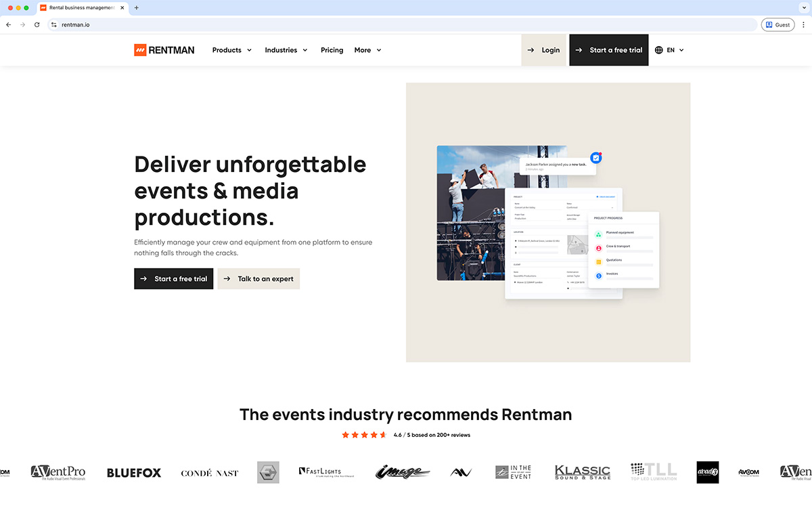Screen dimensions: 812x508
Task: Click the Planned equipment green icon
Action: pos(599,234)
